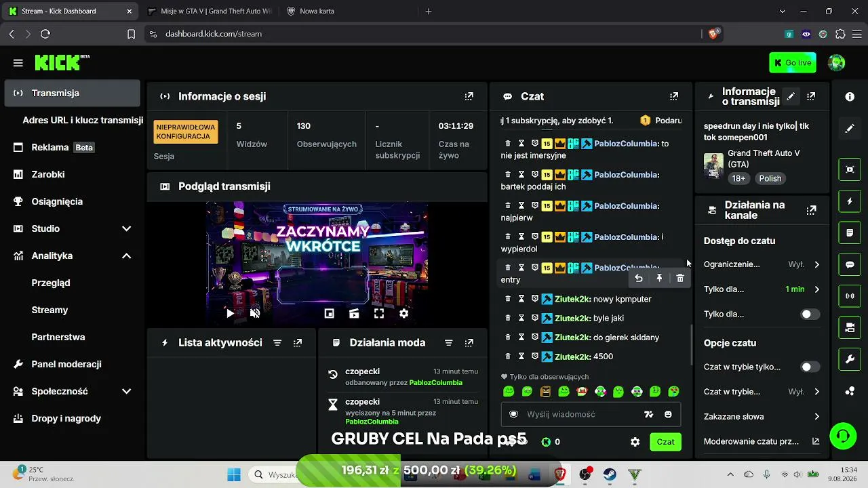This screenshot has width=868, height=488.
Task: Click the lightning bolt icon in the right rail
Action: 850,201
